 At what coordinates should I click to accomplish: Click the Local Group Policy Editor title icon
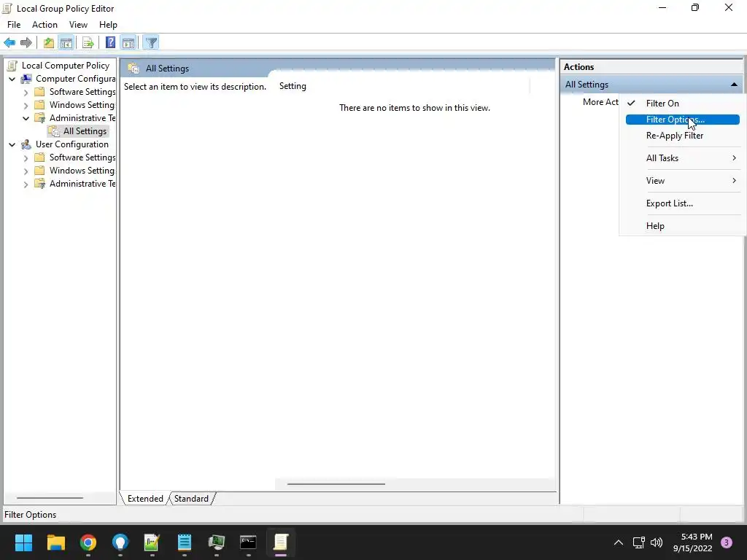tap(7, 8)
